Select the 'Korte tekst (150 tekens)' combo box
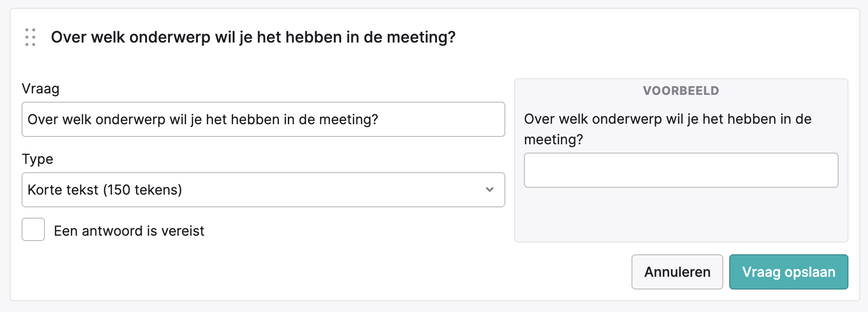This screenshot has width=868, height=312. (x=263, y=190)
